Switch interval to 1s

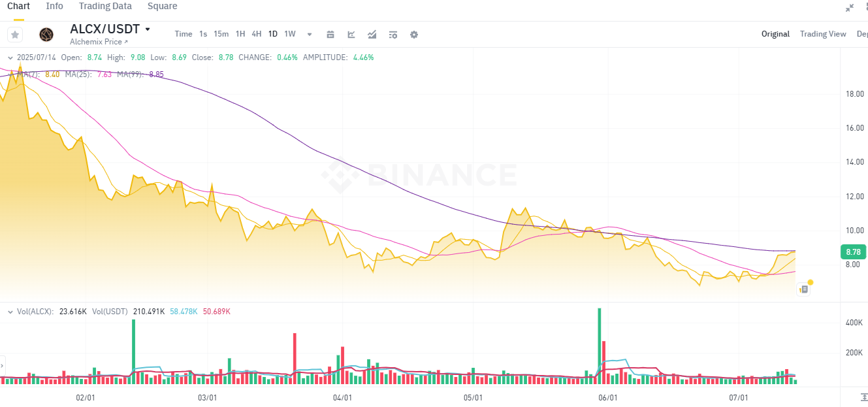click(x=203, y=34)
